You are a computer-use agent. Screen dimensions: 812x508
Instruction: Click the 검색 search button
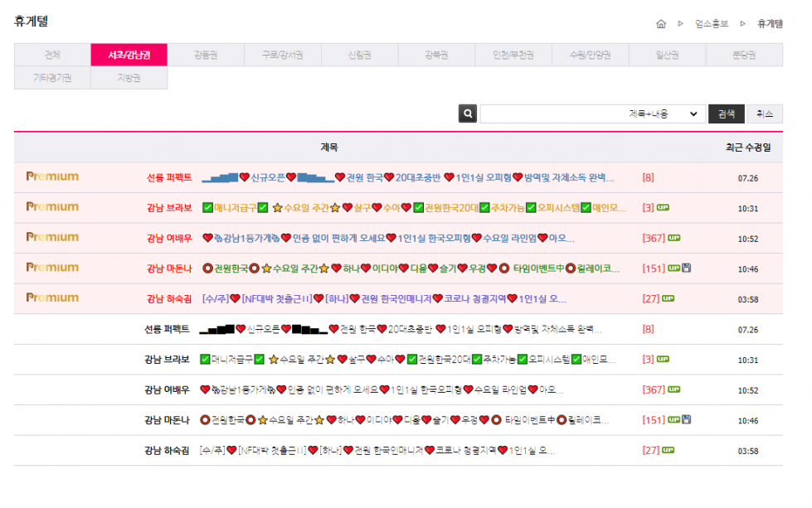pos(726,114)
